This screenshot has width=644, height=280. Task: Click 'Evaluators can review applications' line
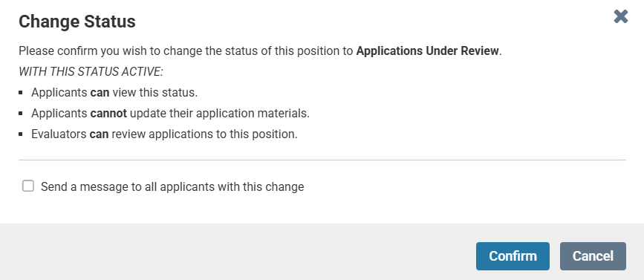pos(164,134)
